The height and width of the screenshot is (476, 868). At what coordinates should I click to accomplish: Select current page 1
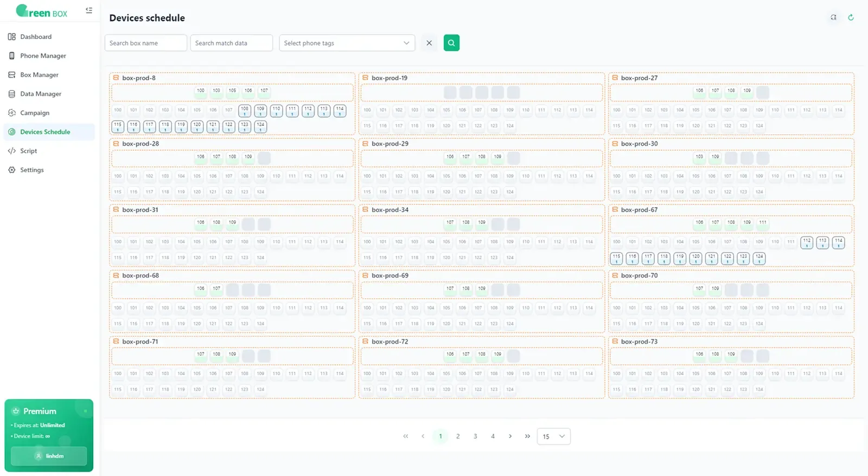point(441,436)
